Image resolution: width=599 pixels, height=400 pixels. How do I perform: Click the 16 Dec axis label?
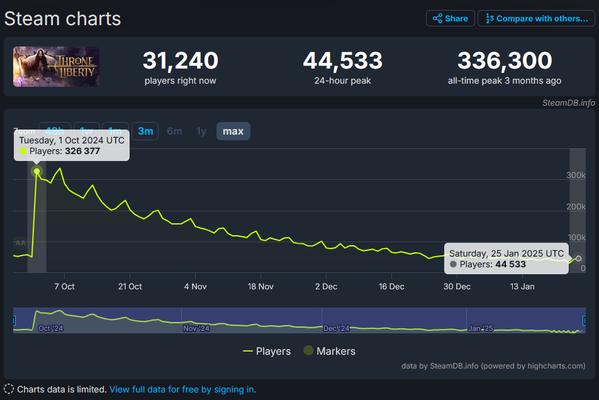[391, 287]
